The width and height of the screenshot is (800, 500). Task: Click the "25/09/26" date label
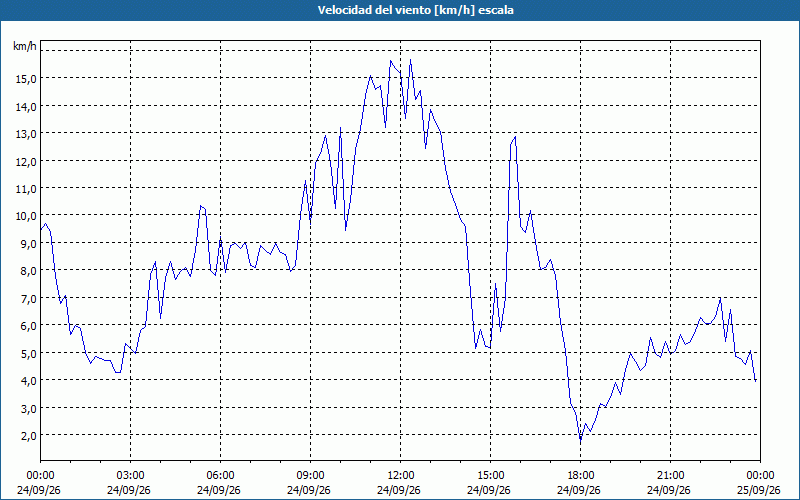coord(759,490)
